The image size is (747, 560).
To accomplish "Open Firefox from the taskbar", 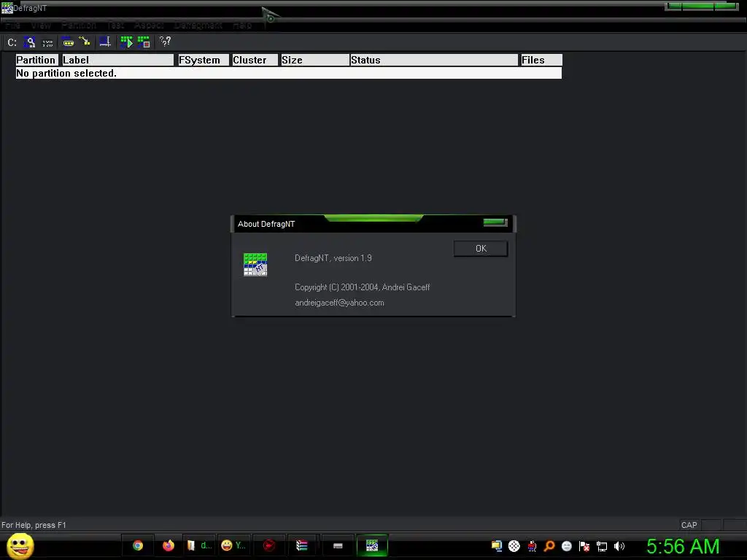I will coord(169,545).
